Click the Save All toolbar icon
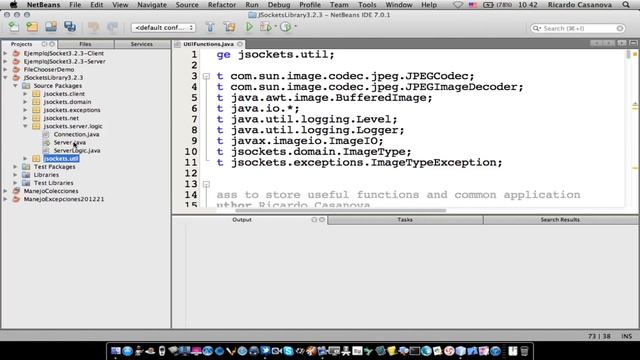640x360 pixels. click(70, 27)
